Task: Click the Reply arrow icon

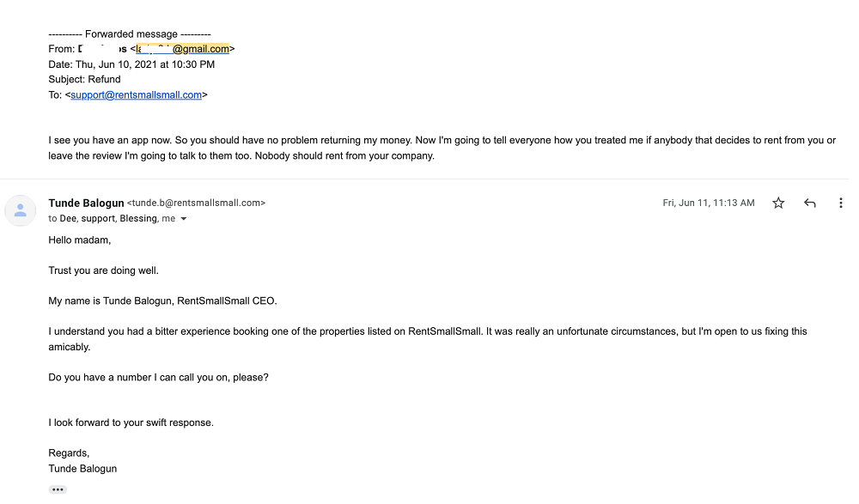Action: (x=809, y=203)
